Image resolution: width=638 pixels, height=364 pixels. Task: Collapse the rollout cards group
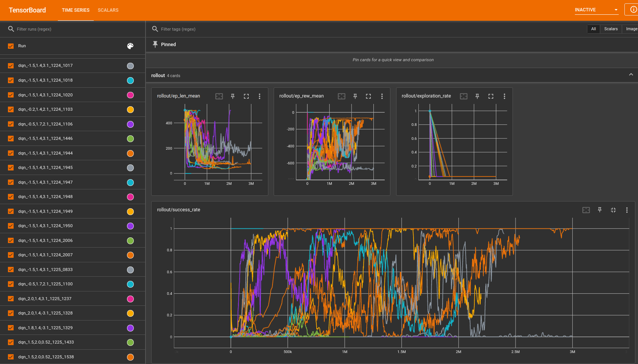(631, 75)
